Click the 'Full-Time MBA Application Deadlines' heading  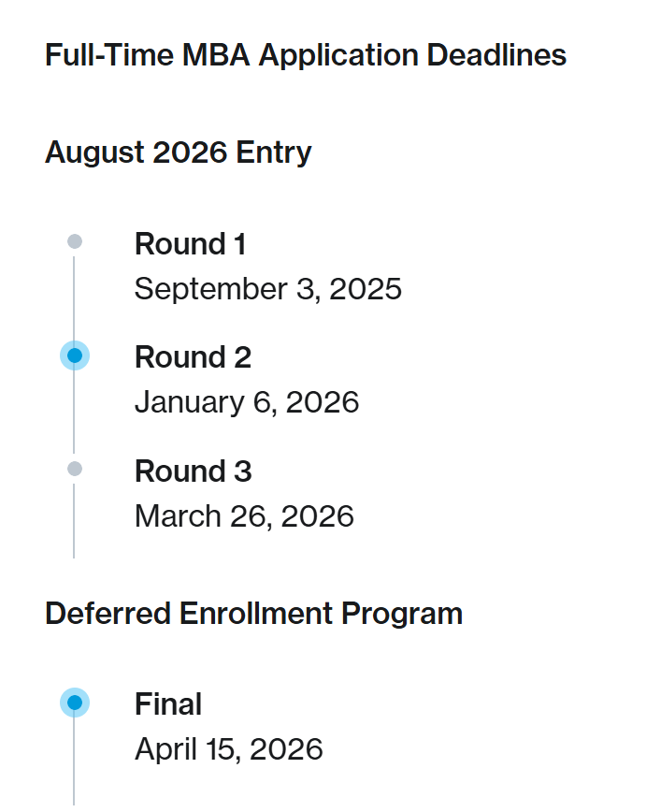[x=306, y=54]
